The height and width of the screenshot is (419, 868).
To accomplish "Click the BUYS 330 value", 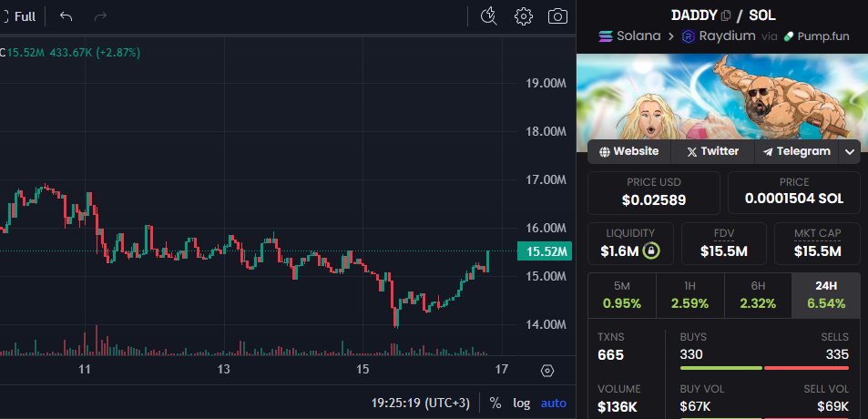I will [691, 354].
